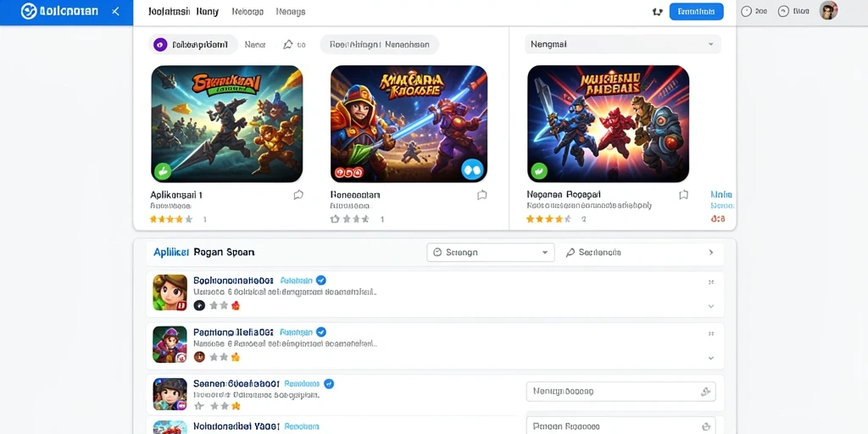Rate Aplikensari 1 using the star rating
The image size is (868, 434).
coord(171,220)
